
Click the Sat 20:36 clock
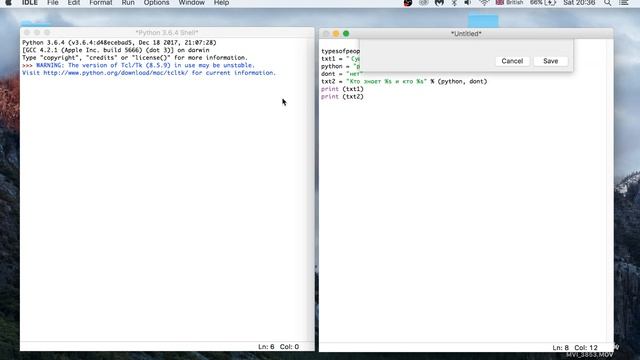click(579, 3)
